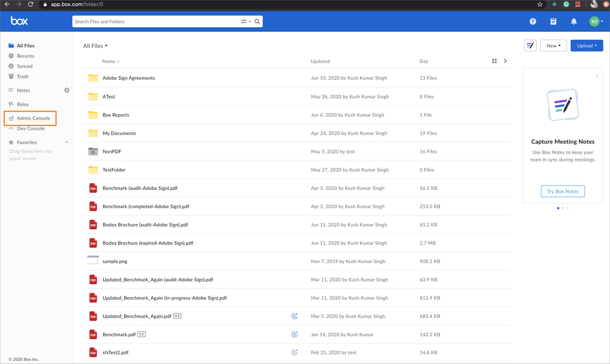Expand the All Files breadcrumb dropdown
This screenshot has height=364, width=610.
click(95, 46)
